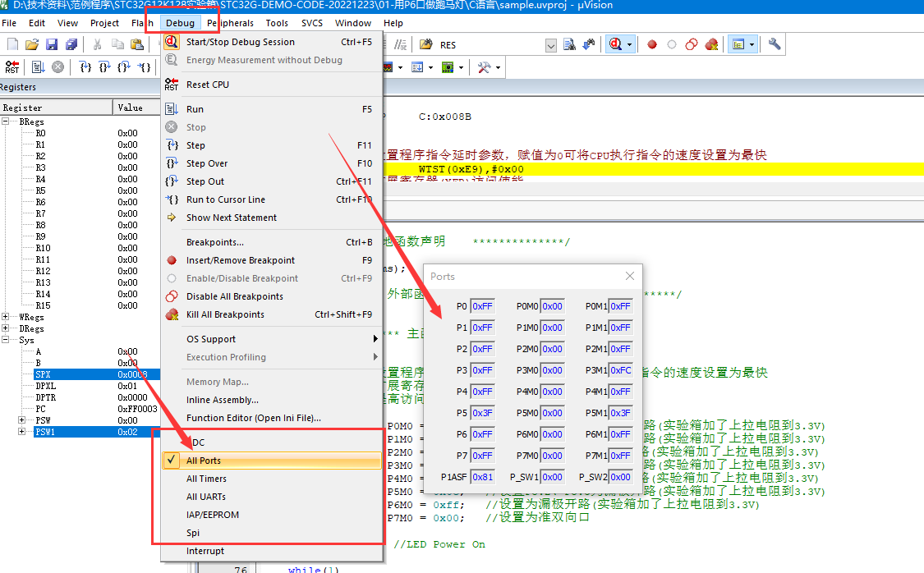Click the comment-selection slashes toolbar icon
The width and height of the screenshot is (924, 573).
tap(401, 44)
